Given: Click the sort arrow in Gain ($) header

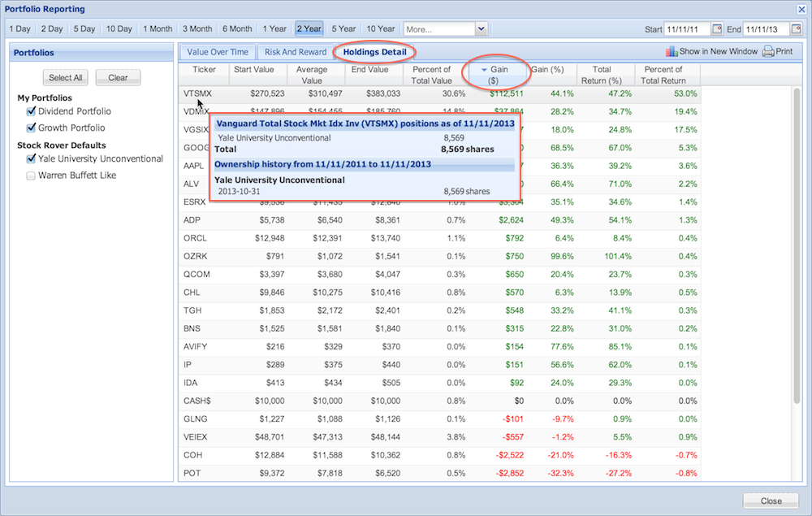Looking at the screenshot, I should click(x=484, y=69).
